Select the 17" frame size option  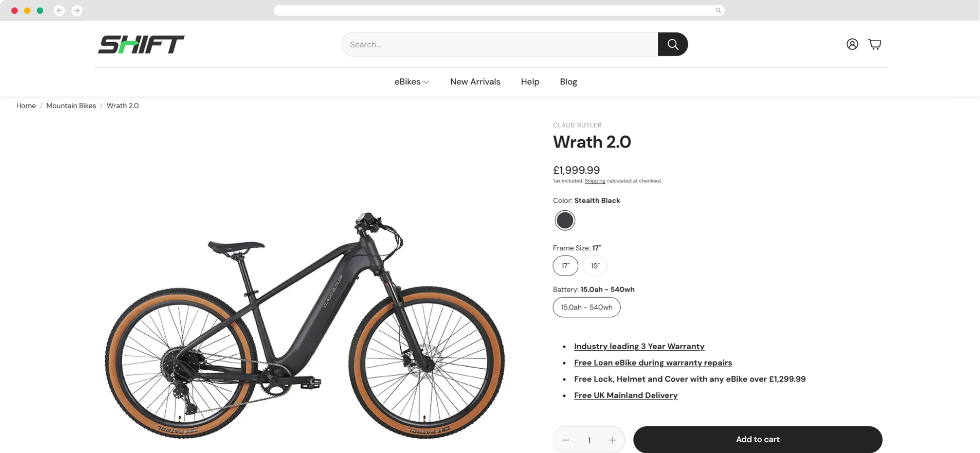point(565,266)
